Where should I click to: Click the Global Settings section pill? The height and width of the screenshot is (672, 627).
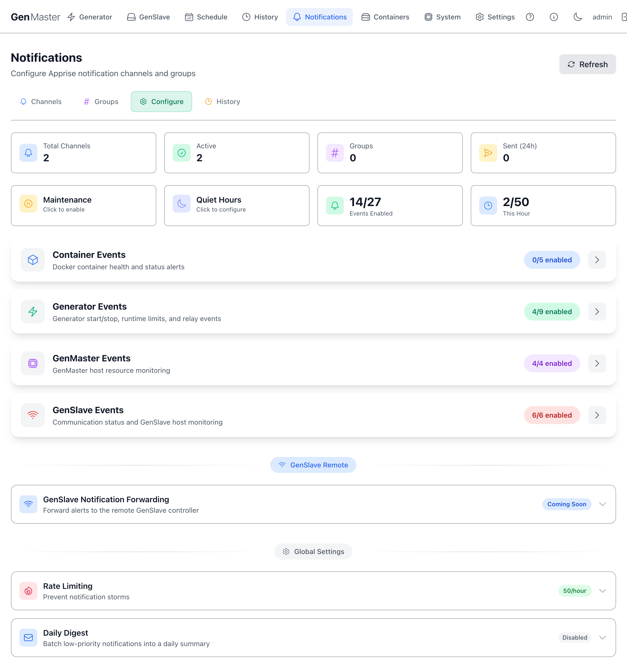(313, 551)
